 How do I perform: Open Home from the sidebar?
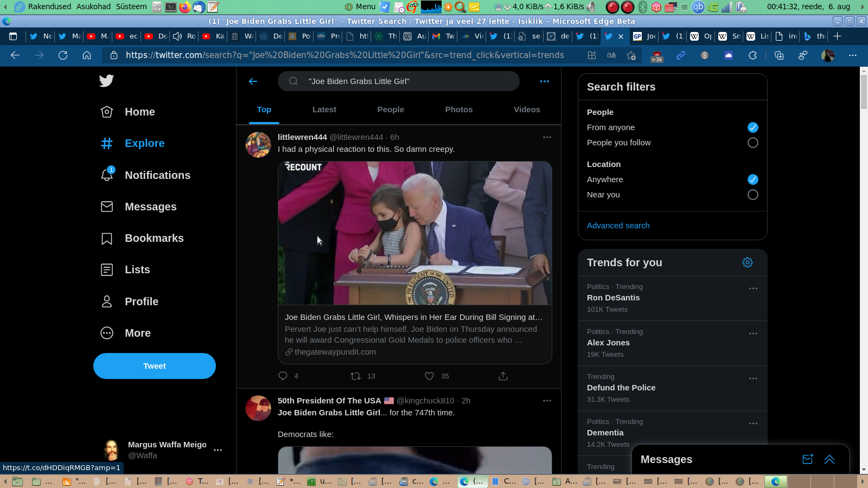128,112
